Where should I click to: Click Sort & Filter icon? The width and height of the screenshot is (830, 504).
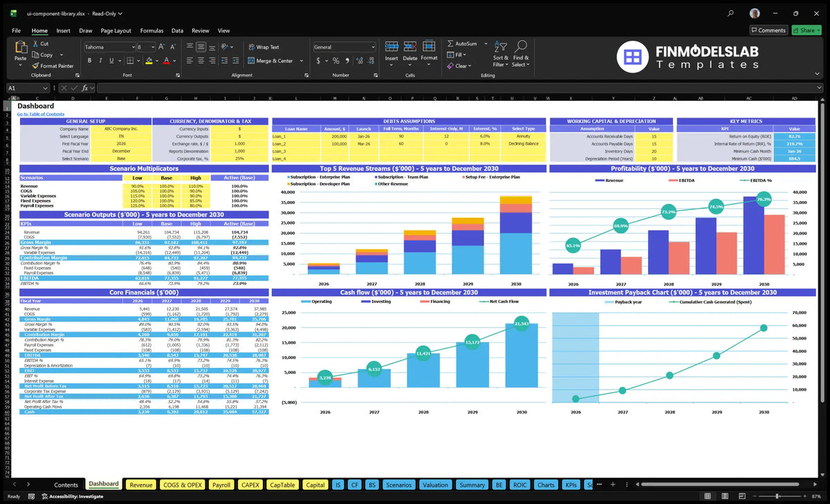501,46
